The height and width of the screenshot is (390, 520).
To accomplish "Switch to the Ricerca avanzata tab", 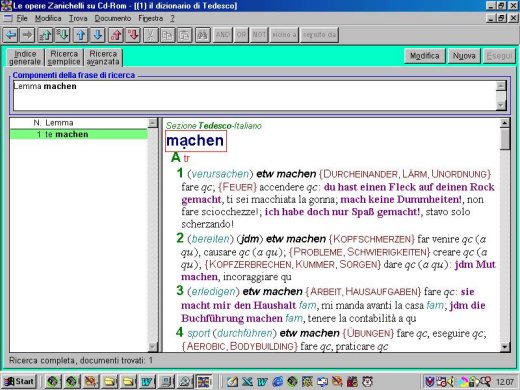I will 103,58.
